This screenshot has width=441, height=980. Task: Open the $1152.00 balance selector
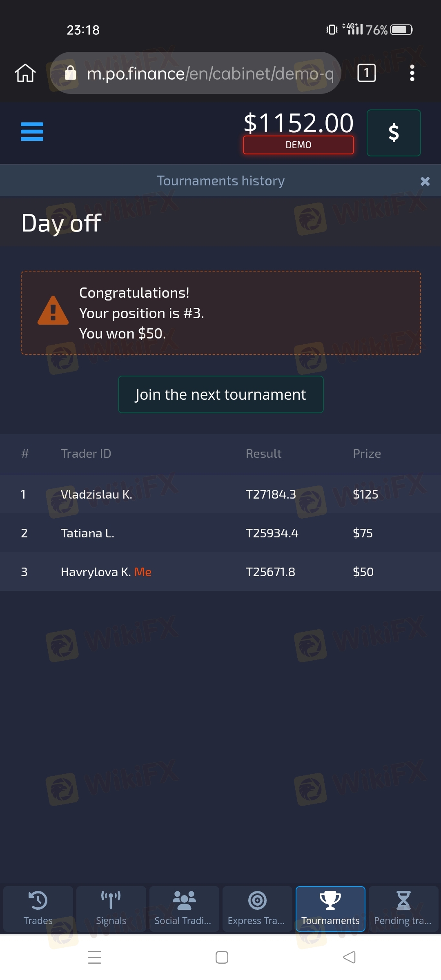[x=298, y=122]
